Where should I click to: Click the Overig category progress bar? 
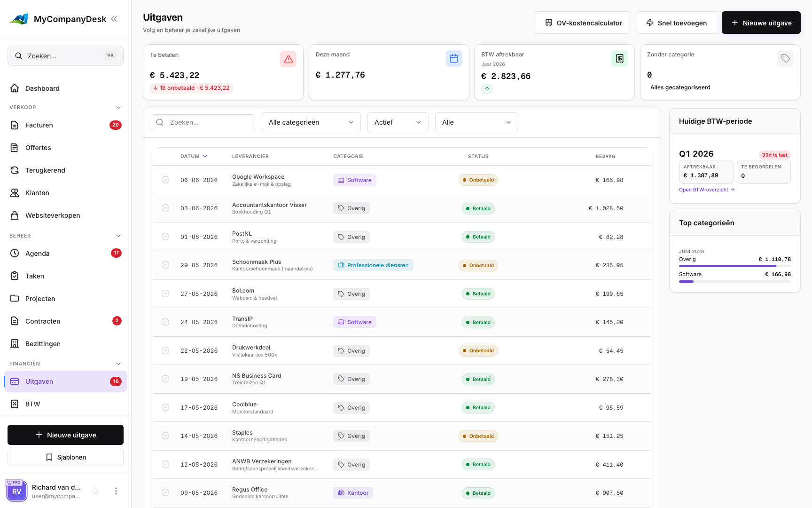[734, 266]
